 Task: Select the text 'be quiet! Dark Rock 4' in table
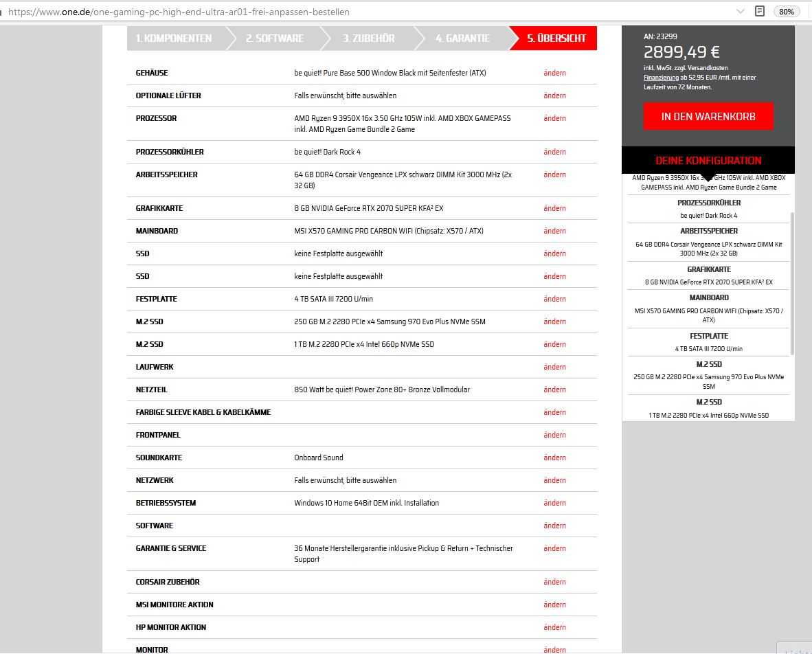click(327, 153)
